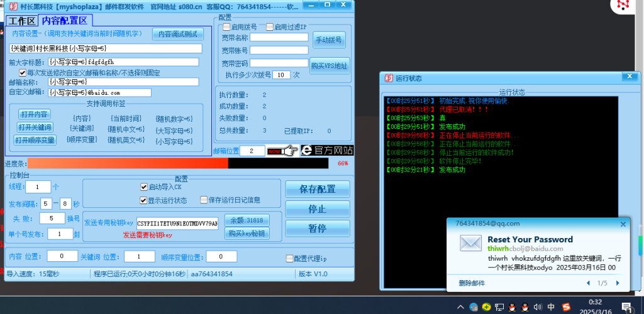Switch to the 工作区 tab
The image size is (644, 314).
21,21
